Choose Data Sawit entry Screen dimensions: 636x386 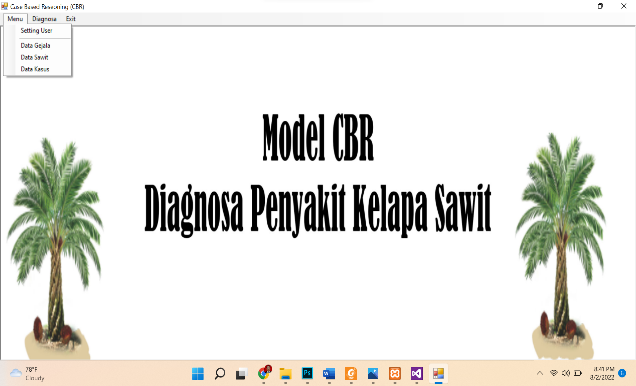pos(38,57)
